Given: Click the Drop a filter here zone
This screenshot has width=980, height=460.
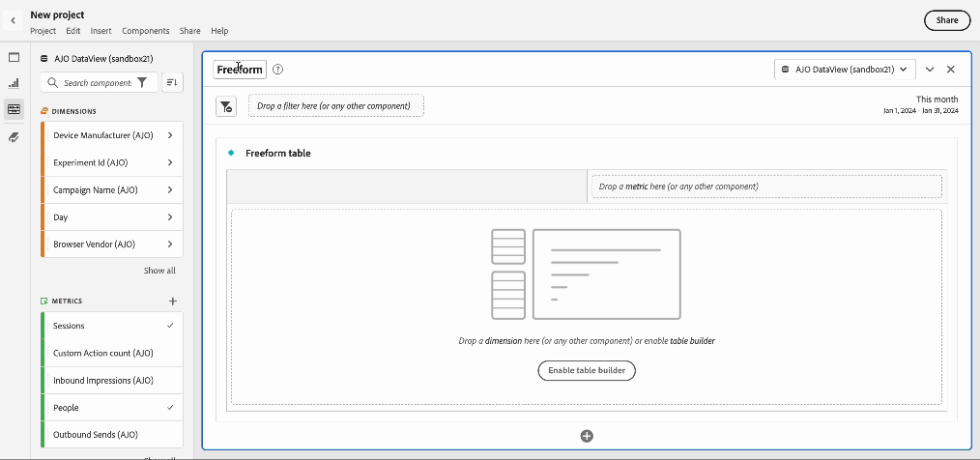Looking at the screenshot, I should (x=336, y=105).
